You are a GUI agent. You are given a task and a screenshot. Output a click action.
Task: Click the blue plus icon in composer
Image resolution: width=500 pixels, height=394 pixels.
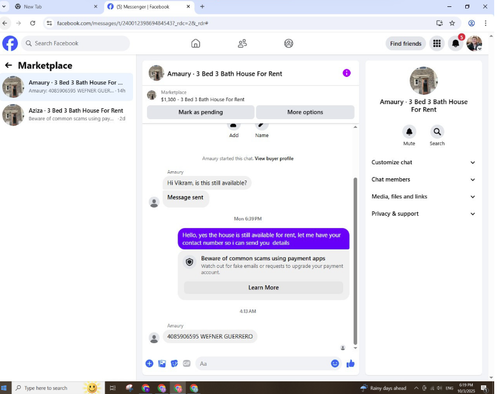coord(149,363)
